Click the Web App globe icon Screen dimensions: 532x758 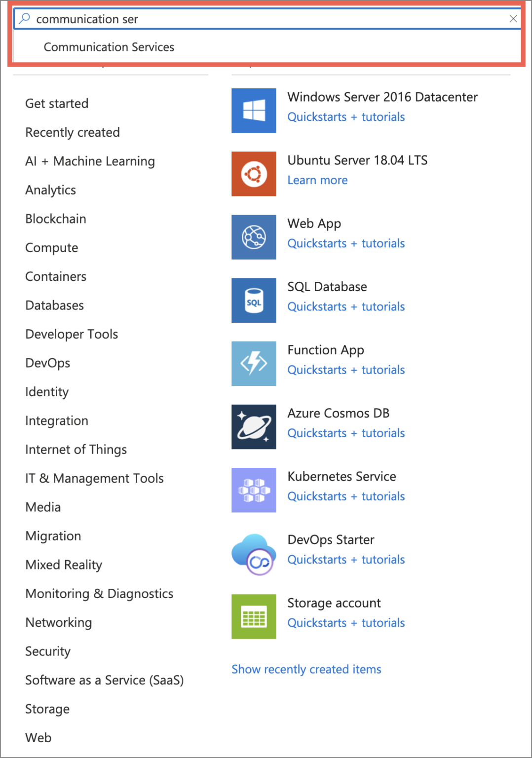[254, 237]
